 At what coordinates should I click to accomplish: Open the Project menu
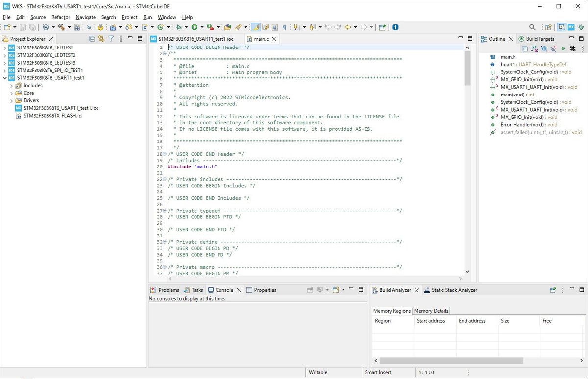pos(129,17)
